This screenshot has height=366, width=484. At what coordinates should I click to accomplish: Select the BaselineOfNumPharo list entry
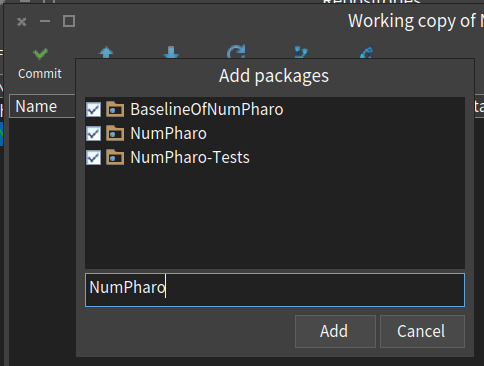275,109
